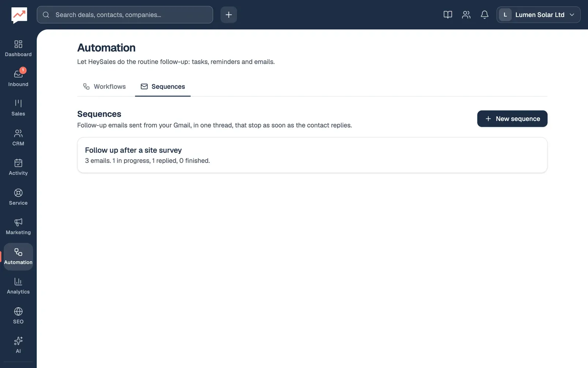The height and width of the screenshot is (368, 588).
Task: Open the Analytics chart section
Action: 18,286
